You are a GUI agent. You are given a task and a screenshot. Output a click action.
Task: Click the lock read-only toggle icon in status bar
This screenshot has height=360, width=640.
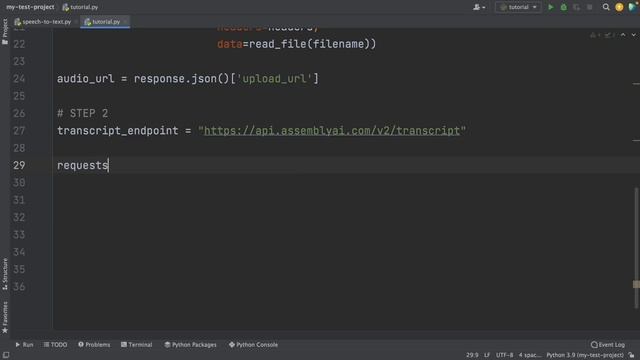(x=631, y=355)
